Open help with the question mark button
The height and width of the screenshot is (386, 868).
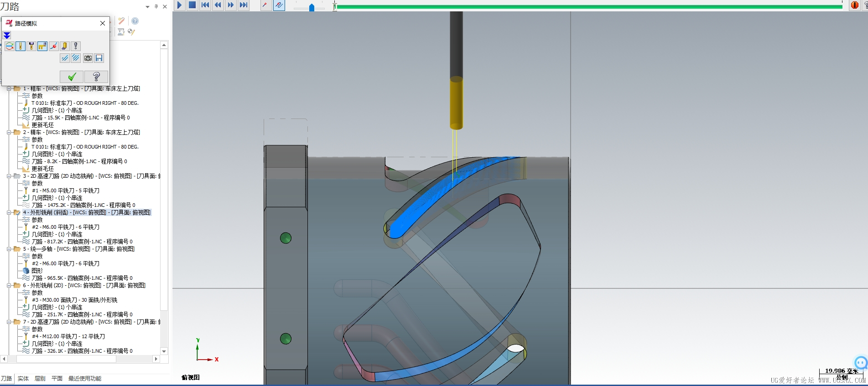coord(96,77)
